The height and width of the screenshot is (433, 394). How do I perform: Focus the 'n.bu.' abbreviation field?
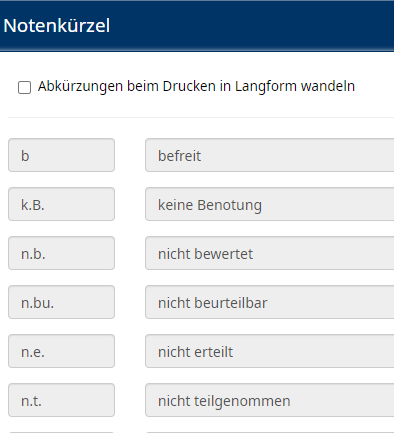tap(61, 302)
